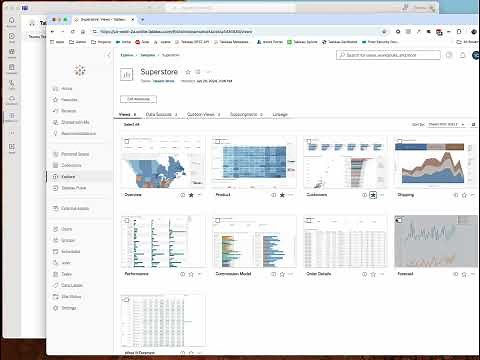Collapse the left navigation sidebar
Viewport: 480px width, 360px height.
click(108, 55)
